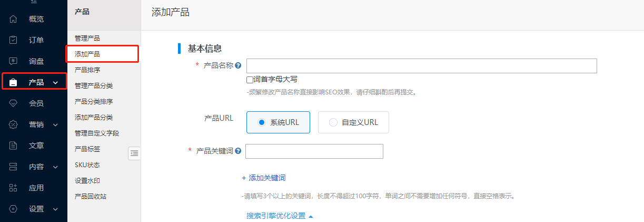Screen dimensions: 644x222
Task: Click the 订单 clipboard icon
Action: click(13, 40)
